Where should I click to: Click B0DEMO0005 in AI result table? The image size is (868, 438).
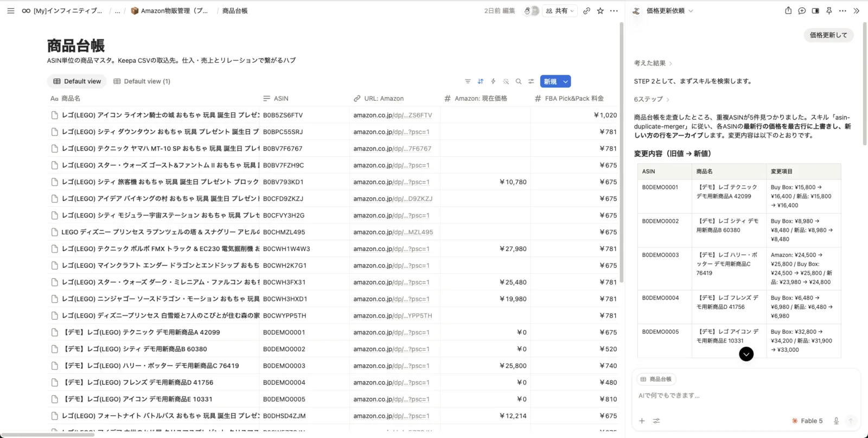660,332
